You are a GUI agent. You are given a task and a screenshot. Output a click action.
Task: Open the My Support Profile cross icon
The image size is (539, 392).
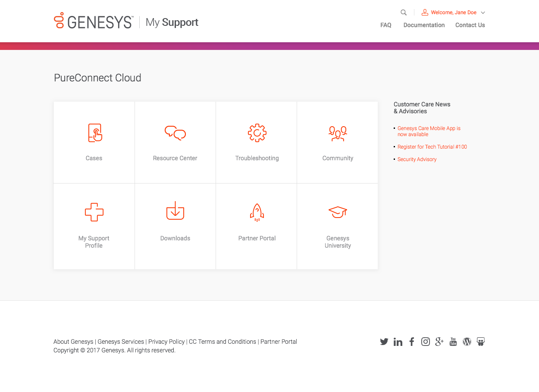[x=94, y=212]
